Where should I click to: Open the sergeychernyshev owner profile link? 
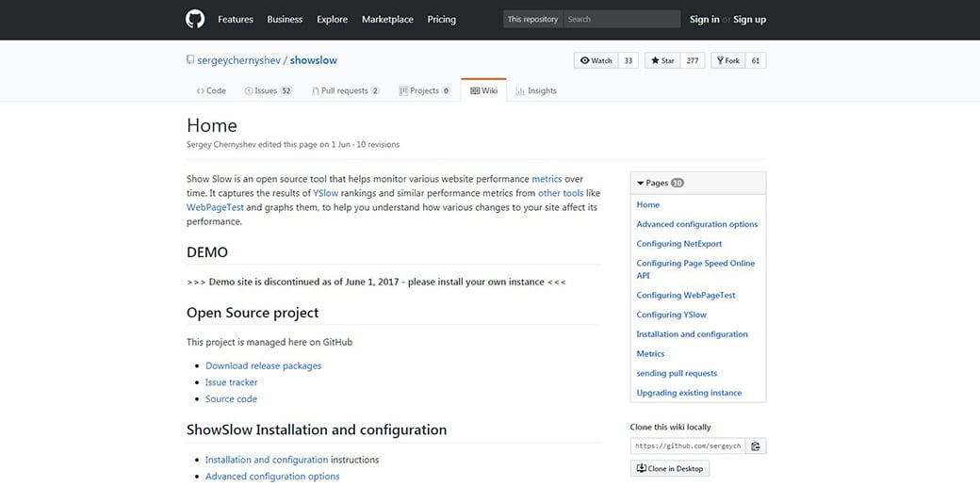tap(238, 60)
